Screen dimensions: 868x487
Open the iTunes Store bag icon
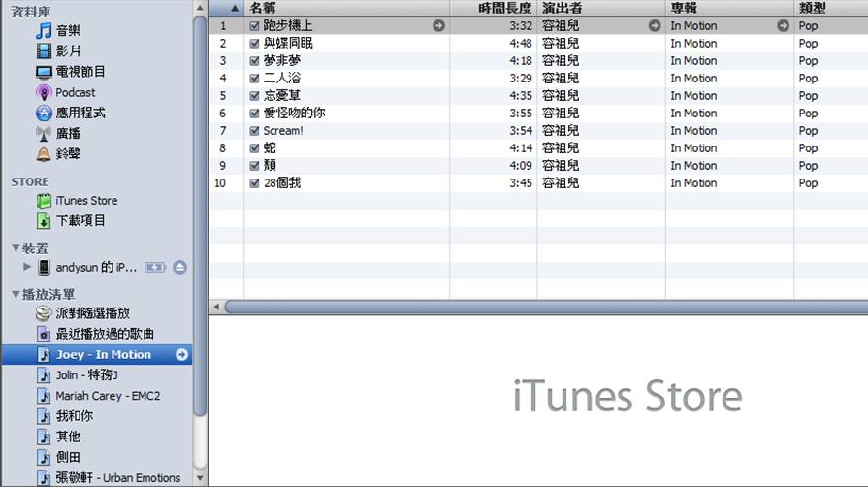pos(44,201)
